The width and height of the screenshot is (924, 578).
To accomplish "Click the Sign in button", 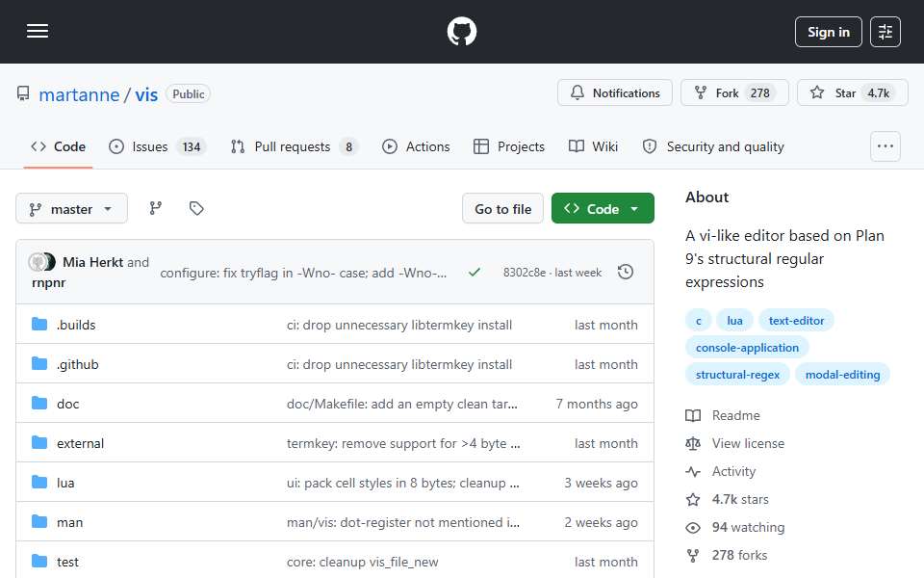I will 828,32.
